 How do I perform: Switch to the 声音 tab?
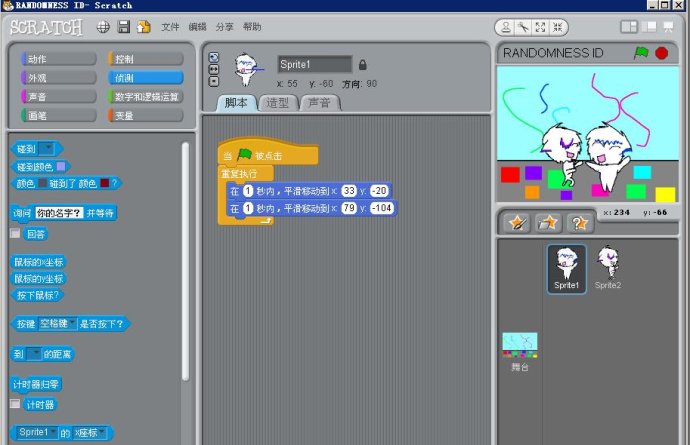pos(319,103)
